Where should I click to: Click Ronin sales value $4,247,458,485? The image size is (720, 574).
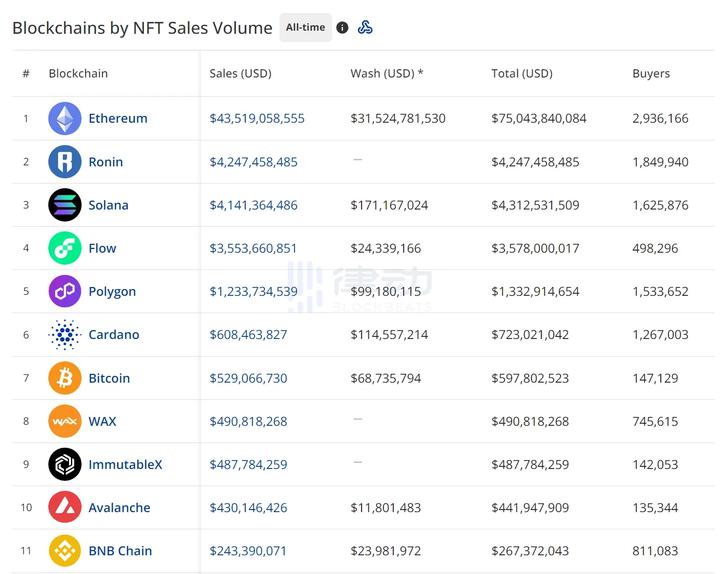click(253, 162)
